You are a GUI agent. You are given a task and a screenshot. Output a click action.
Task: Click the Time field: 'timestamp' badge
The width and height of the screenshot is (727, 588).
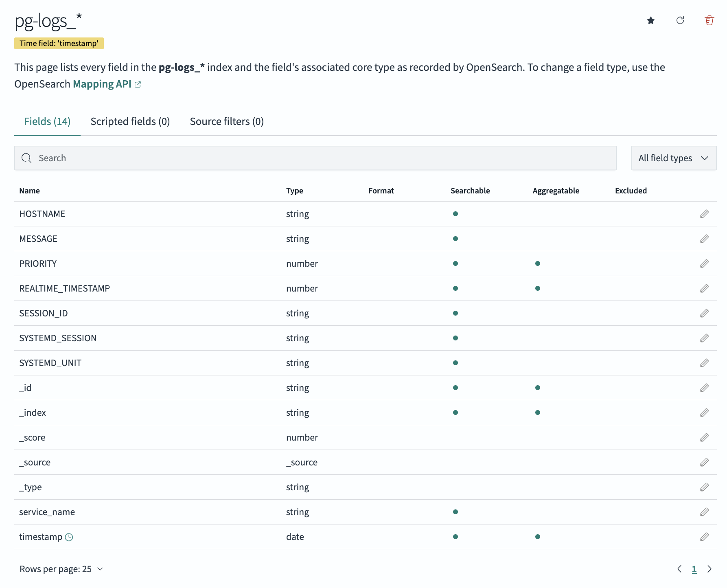tap(59, 43)
